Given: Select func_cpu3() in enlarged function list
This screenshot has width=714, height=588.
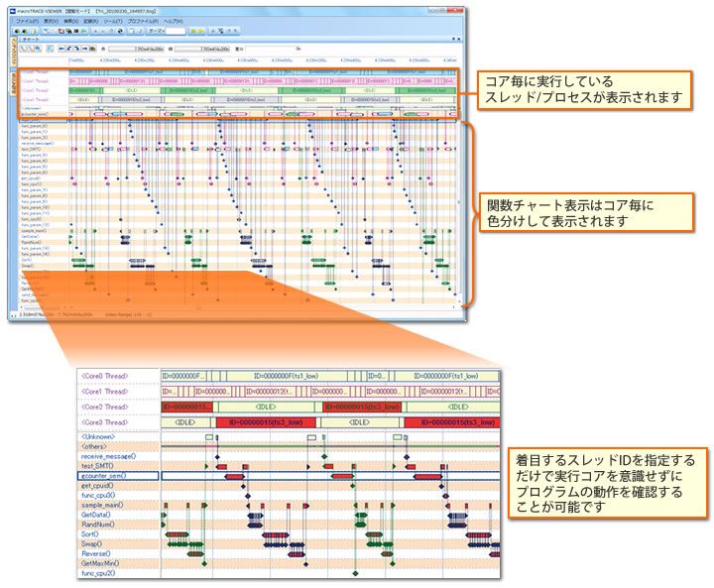Looking at the screenshot, I should tap(98, 495).
